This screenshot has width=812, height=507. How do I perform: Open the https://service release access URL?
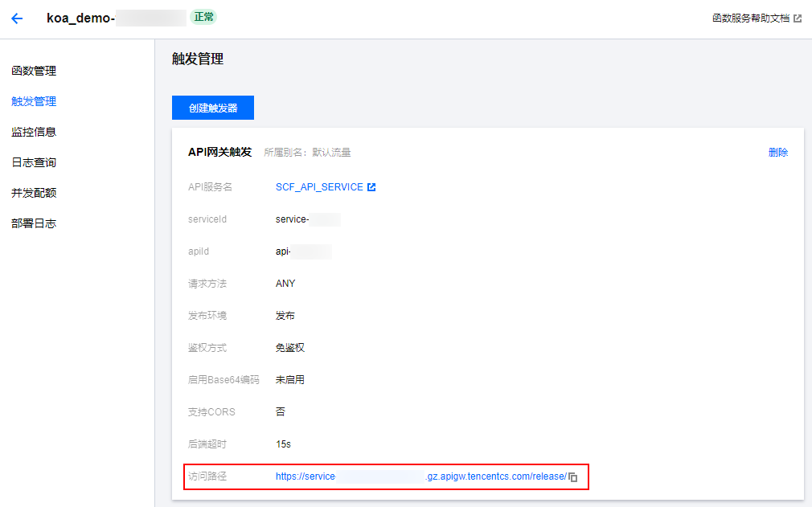421,476
